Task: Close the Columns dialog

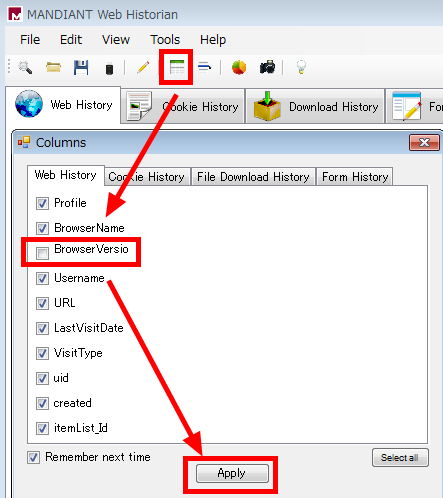Action: [424, 143]
